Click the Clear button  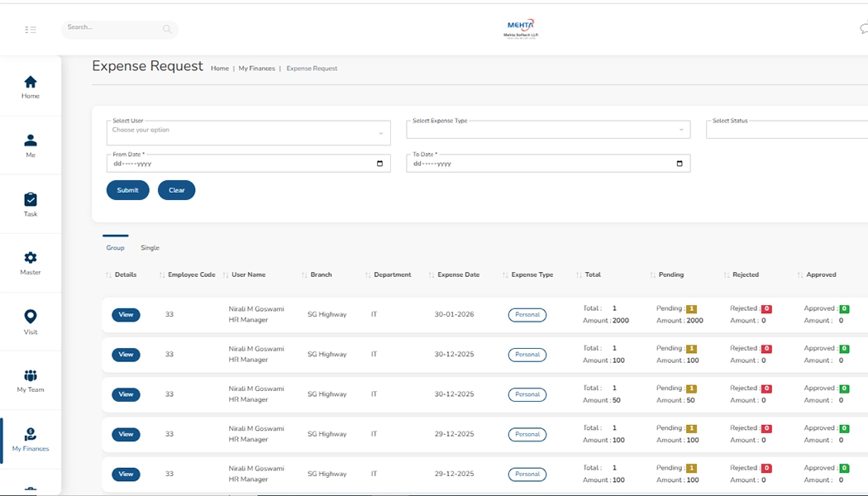[x=176, y=190]
